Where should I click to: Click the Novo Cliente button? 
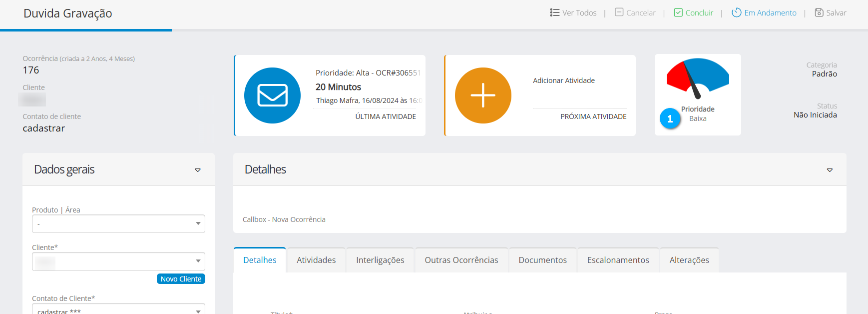(x=181, y=279)
